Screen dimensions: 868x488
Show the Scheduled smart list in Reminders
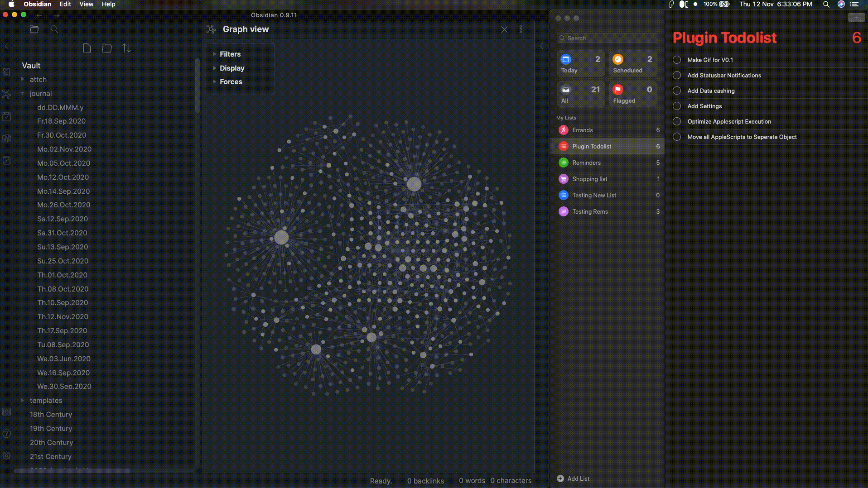point(633,64)
